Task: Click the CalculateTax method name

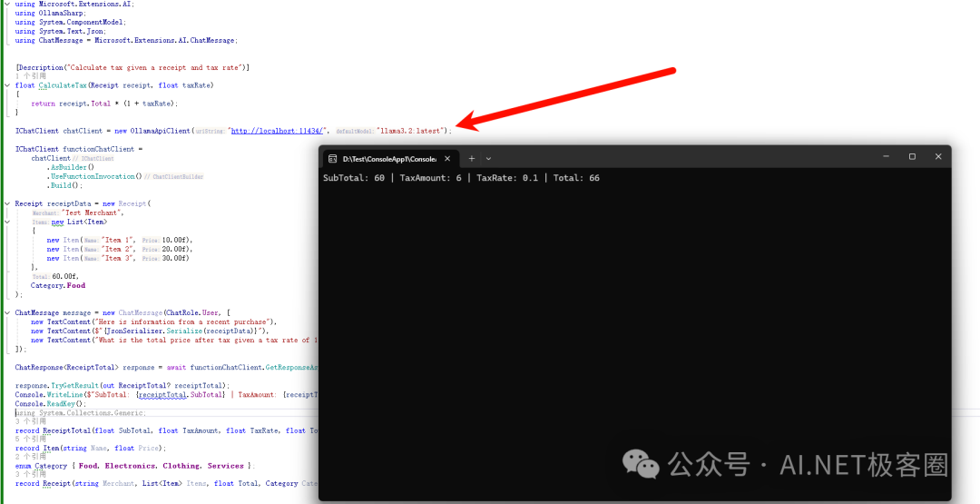Action: [63, 85]
